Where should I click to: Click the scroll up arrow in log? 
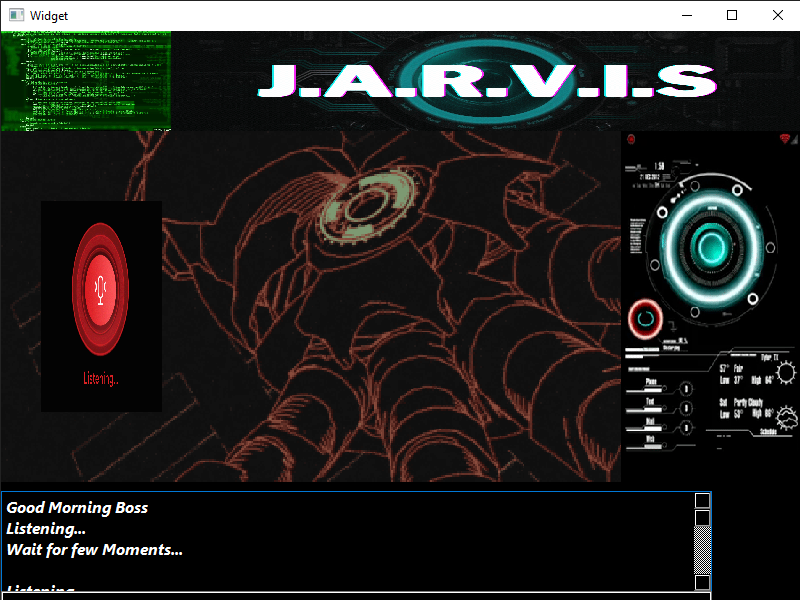703,500
